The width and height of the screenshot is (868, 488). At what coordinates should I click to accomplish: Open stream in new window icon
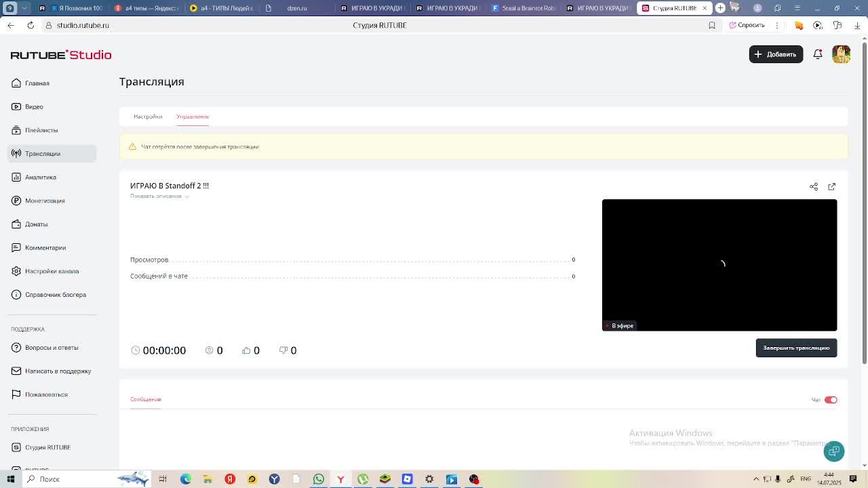tap(832, 186)
